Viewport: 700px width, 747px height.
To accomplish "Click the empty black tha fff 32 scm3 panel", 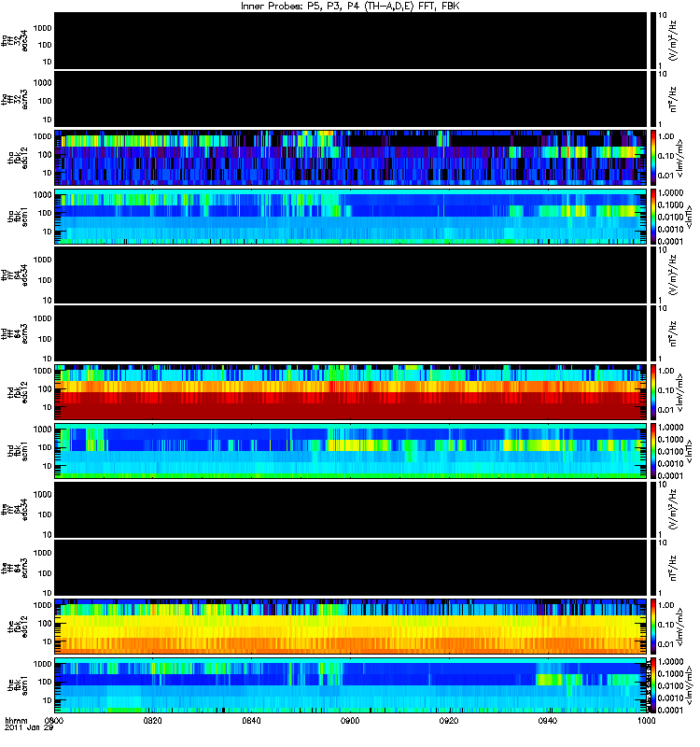I will [x=350, y=100].
